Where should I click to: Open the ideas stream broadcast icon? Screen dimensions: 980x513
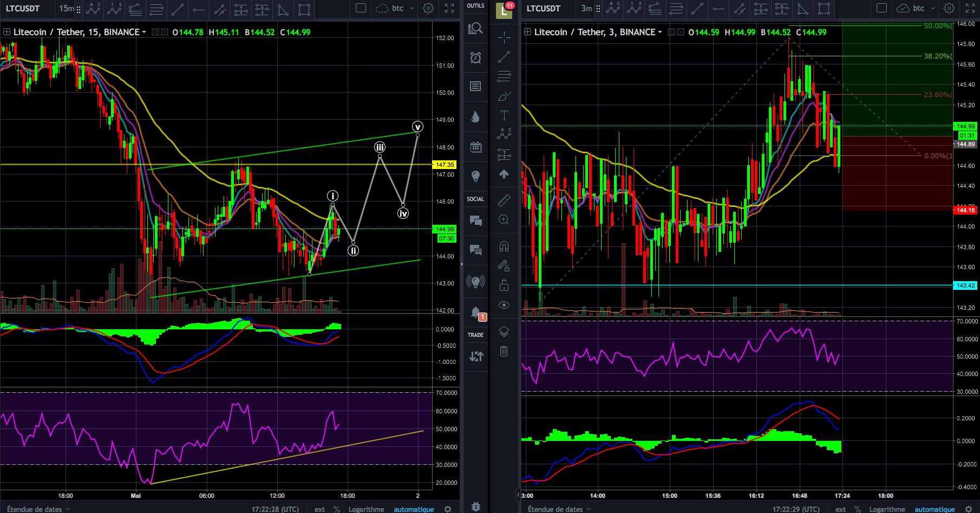475,281
